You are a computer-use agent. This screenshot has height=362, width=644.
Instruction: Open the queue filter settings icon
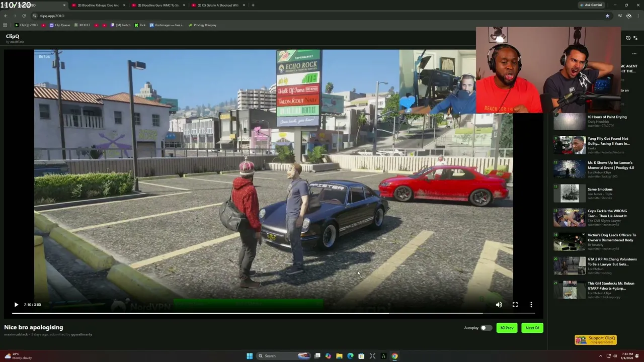[x=635, y=38]
